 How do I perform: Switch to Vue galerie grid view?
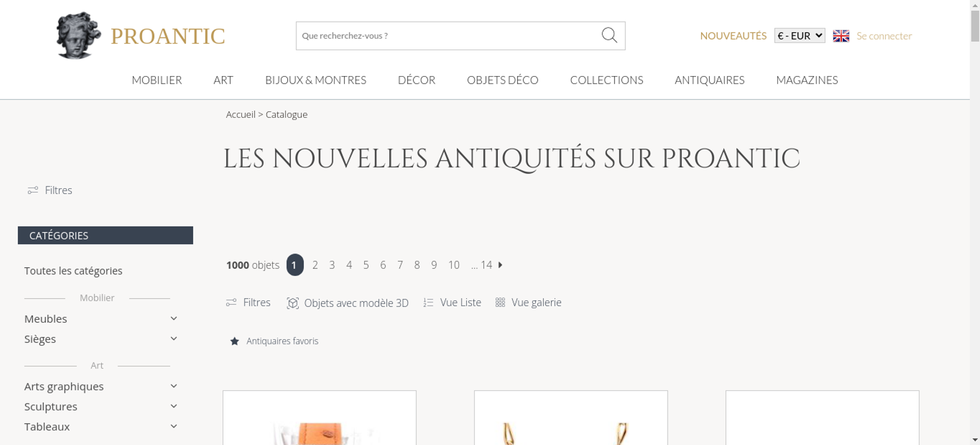pos(528,302)
